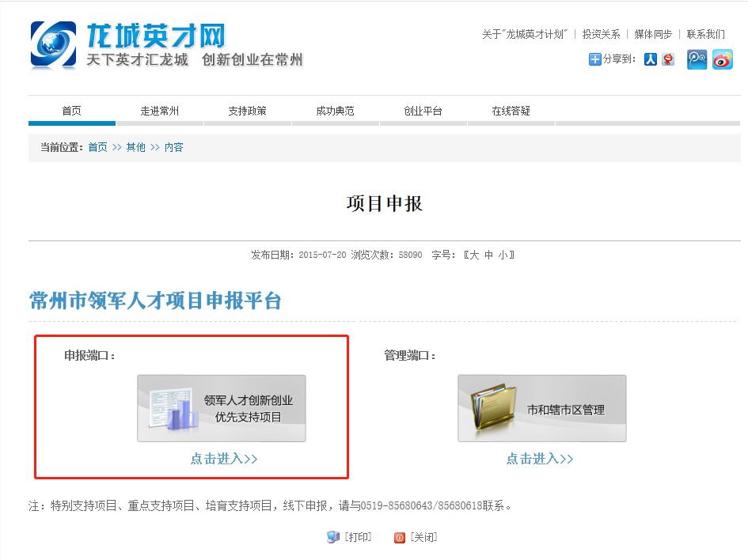
Task: Switch to the 首页 navigation tab
Action: (70, 111)
